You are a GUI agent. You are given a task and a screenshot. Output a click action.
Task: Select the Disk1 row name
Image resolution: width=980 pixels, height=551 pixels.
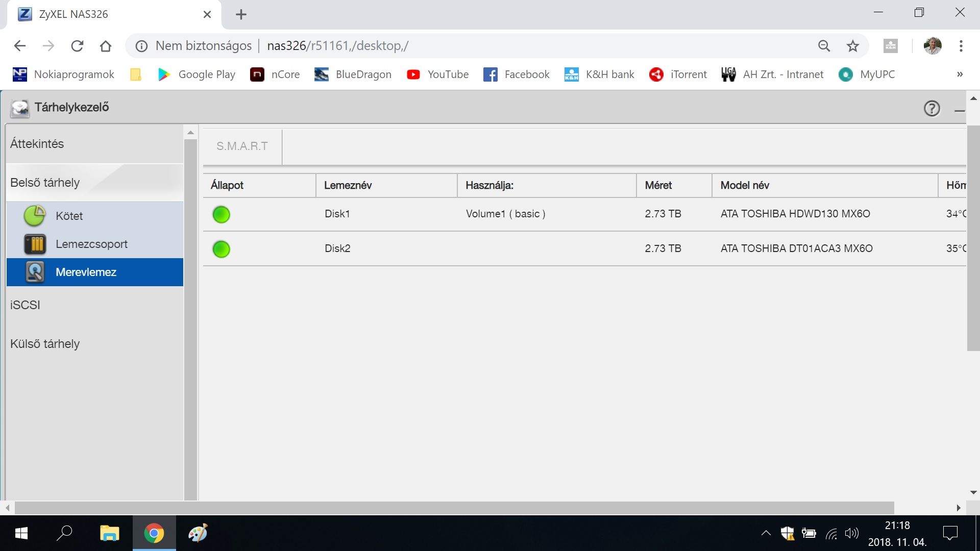click(x=337, y=214)
